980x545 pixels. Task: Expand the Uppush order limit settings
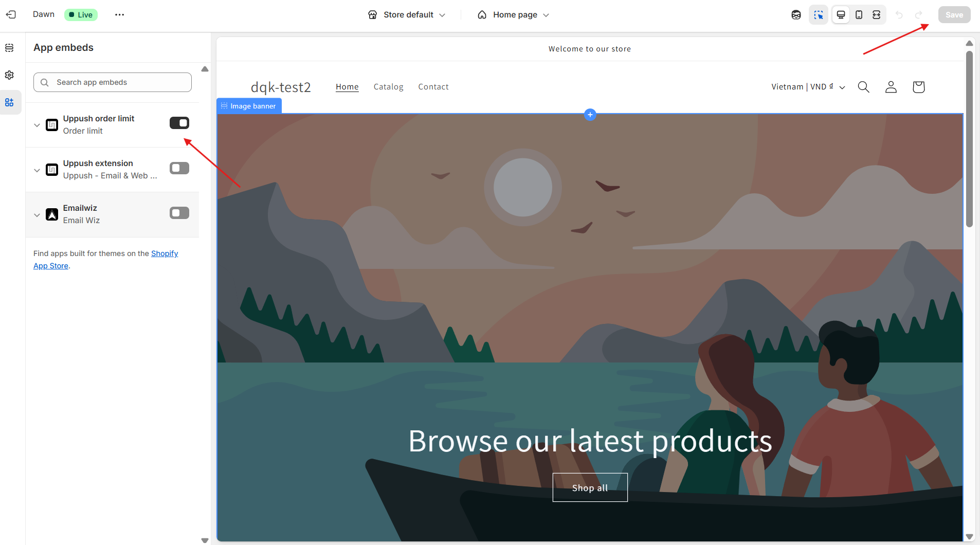(x=37, y=125)
